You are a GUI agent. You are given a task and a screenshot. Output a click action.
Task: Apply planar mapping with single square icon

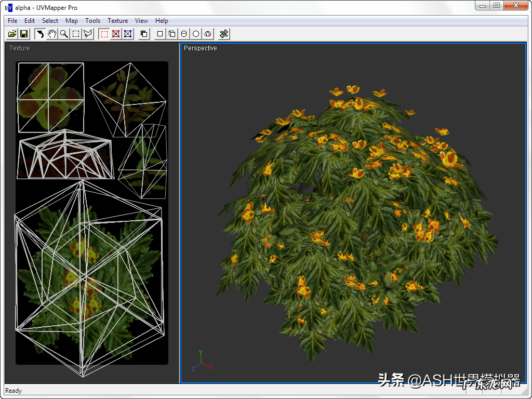(160, 34)
